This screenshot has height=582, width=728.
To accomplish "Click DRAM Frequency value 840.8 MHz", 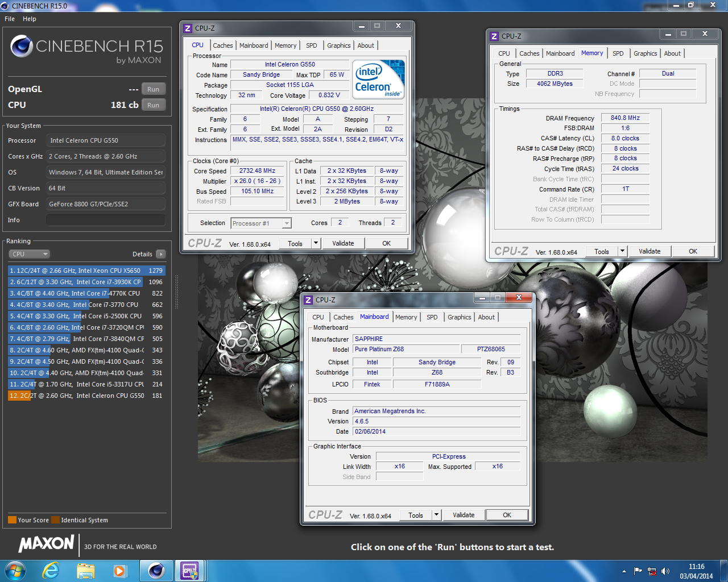I will coord(625,118).
